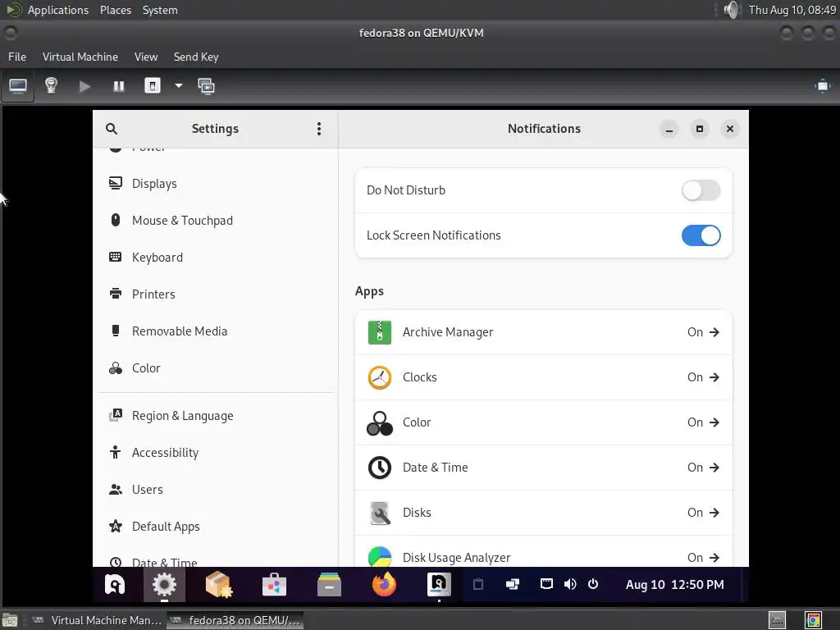Click the Archive Manager app icon
Image resolution: width=840 pixels, height=630 pixels.
tap(380, 332)
